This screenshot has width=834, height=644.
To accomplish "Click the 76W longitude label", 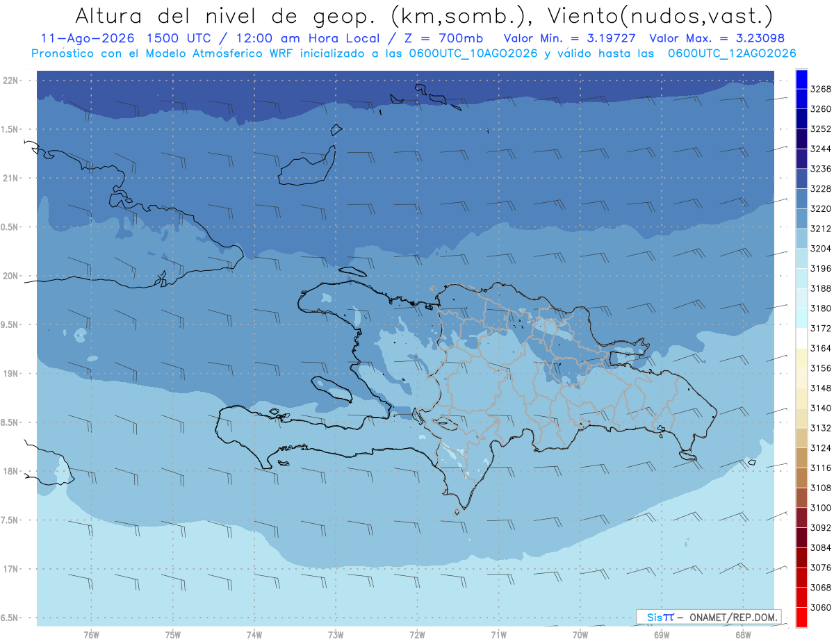I will click(91, 635).
